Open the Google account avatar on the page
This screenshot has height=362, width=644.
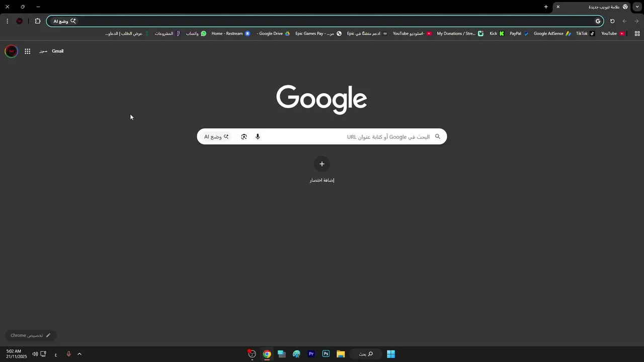pos(11,51)
